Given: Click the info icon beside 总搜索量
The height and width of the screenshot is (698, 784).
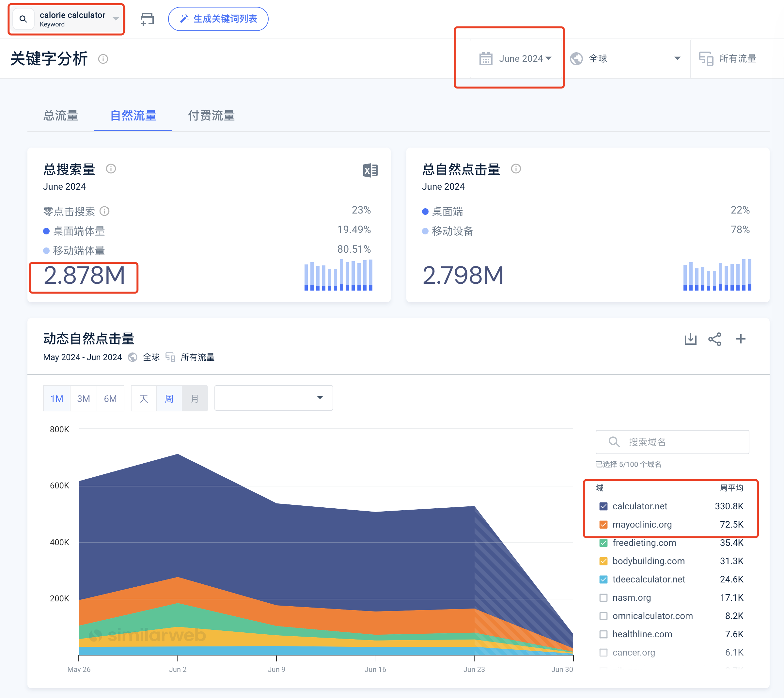Looking at the screenshot, I should [x=111, y=169].
